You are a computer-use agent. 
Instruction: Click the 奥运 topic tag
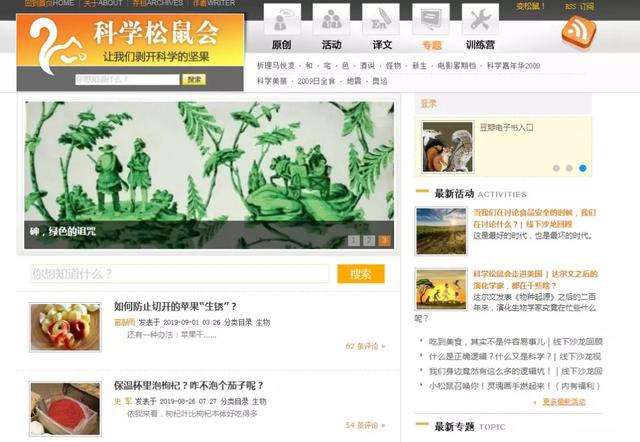point(380,81)
